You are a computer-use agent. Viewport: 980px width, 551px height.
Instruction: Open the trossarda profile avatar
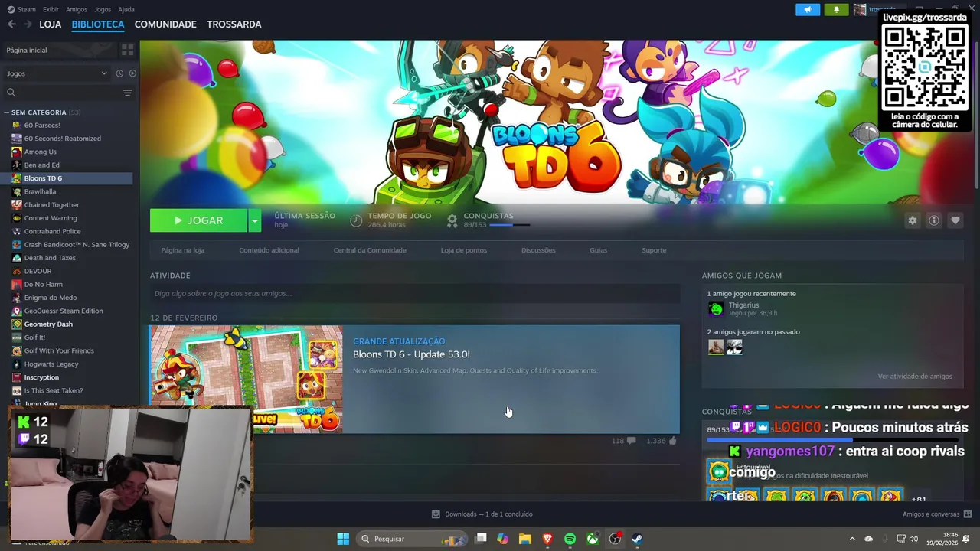tap(860, 9)
